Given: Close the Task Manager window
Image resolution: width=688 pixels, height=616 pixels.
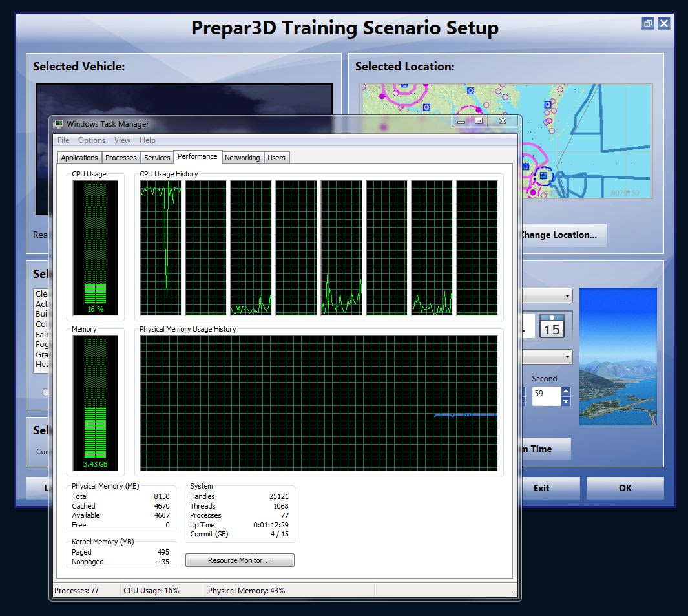Looking at the screenshot, I should 503,121.
